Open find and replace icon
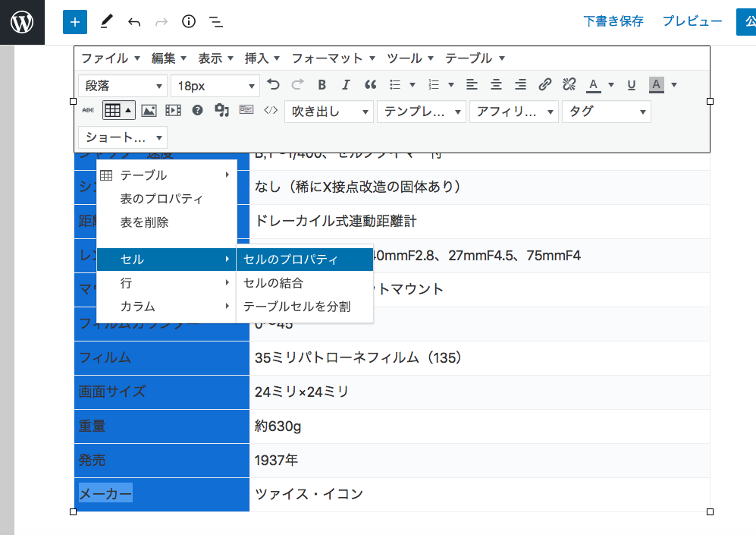The width and height of the screenshot is (756, 535). coord(221,111)
